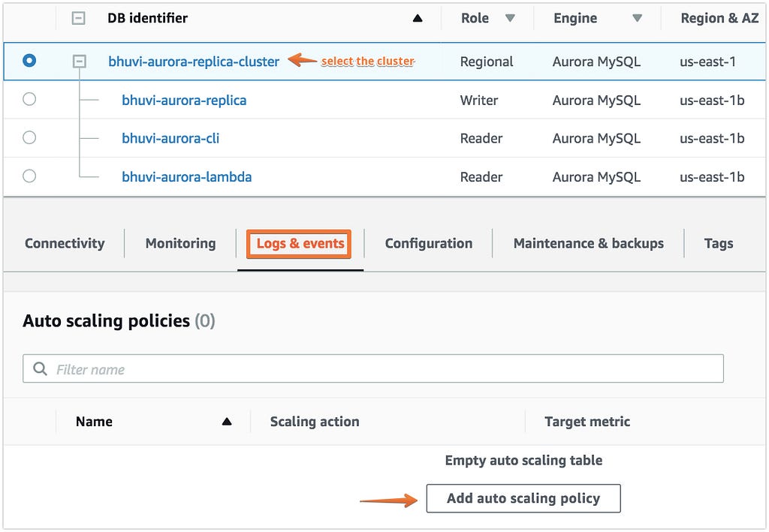This screenshot has width=769, height=532.
Task: Click the Regional role cell
Action: (487, 62)
